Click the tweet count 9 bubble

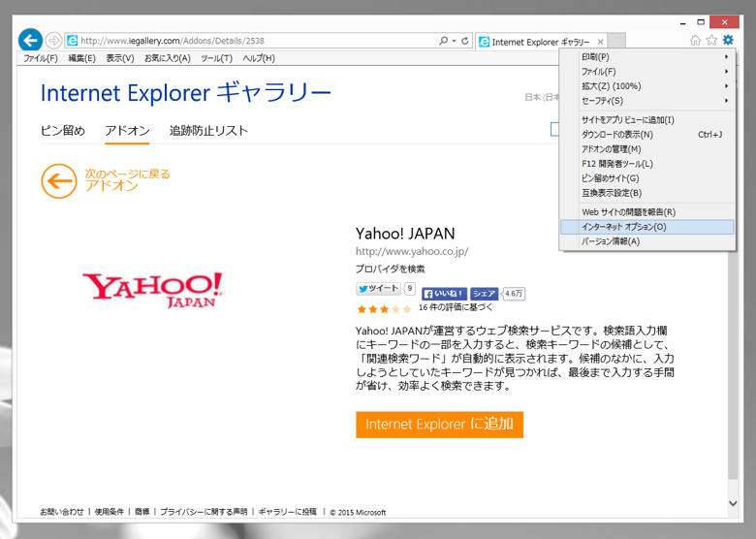(409, 288)
